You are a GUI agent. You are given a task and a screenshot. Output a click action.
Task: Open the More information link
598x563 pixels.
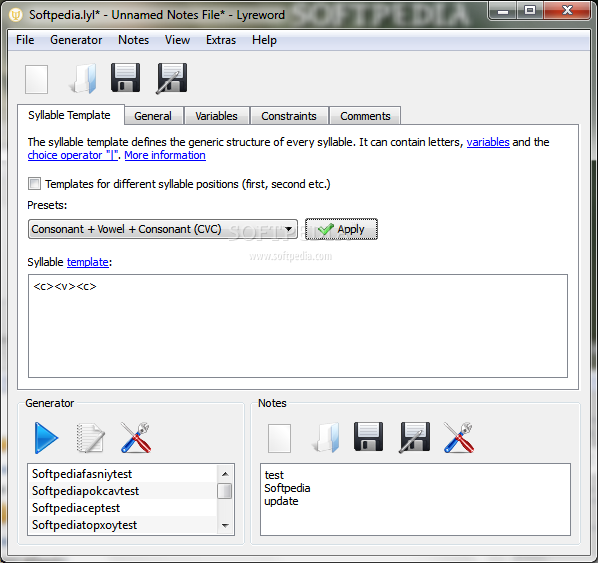pos(165,155)
